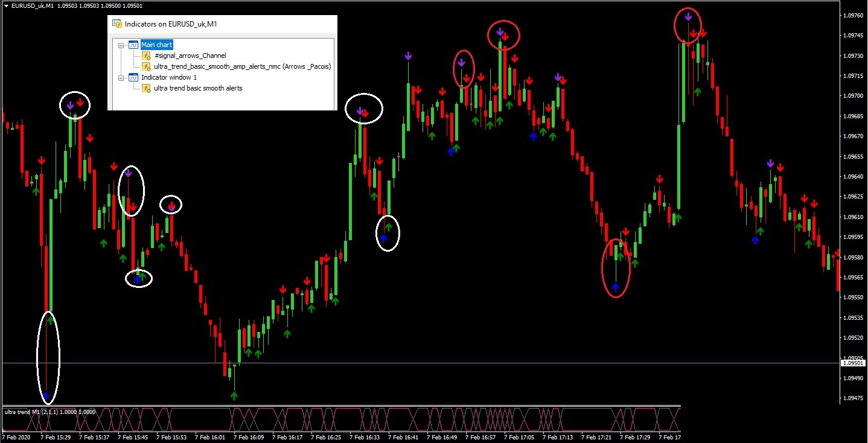This screenshot has width=868, height=443.
Task: Collapse the Main chart tree node
Action: tap(121, 45)
